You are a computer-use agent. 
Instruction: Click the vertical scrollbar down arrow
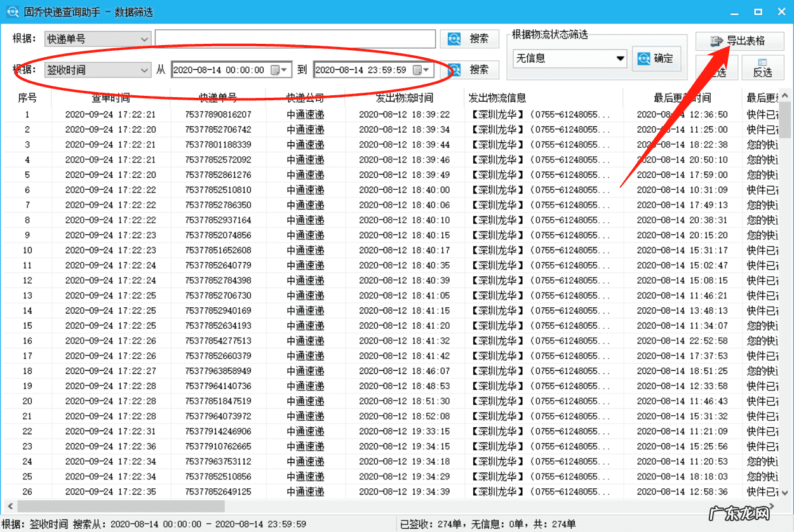coord(785,492)
